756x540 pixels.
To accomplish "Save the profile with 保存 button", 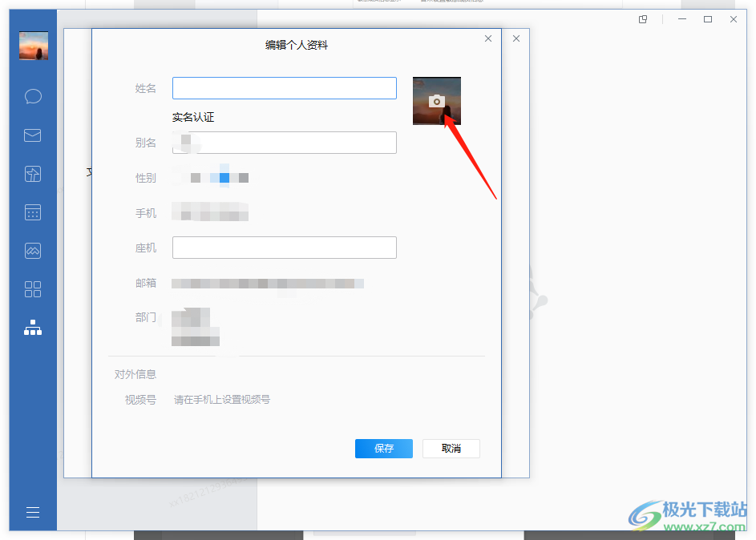I will [383, 449].
